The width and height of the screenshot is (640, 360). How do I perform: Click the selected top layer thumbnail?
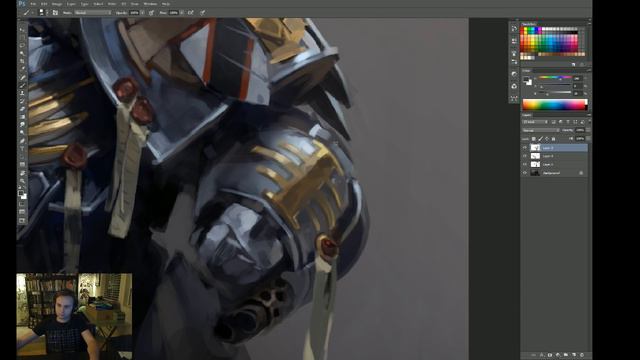pos(535,148)
